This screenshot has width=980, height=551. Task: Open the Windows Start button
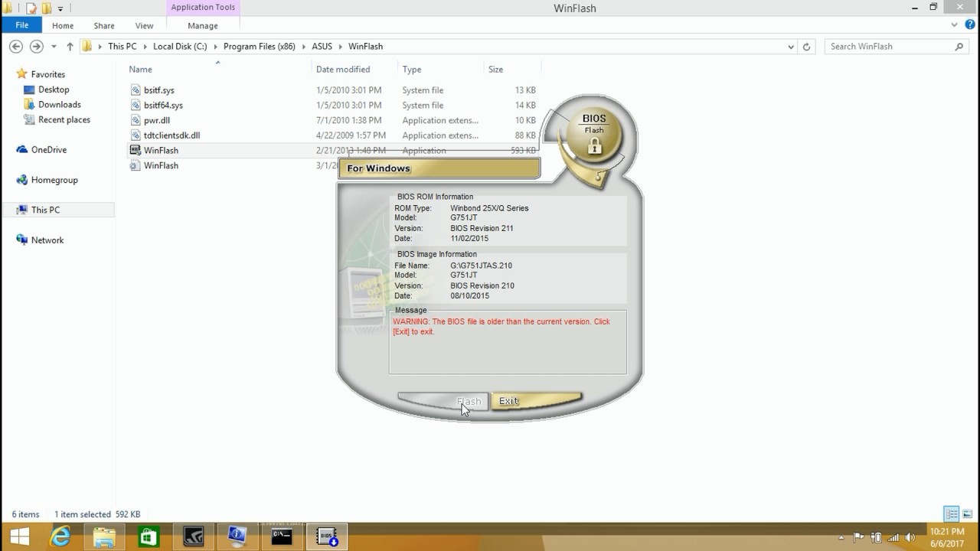pyautogui.click(x=19, y=537)
